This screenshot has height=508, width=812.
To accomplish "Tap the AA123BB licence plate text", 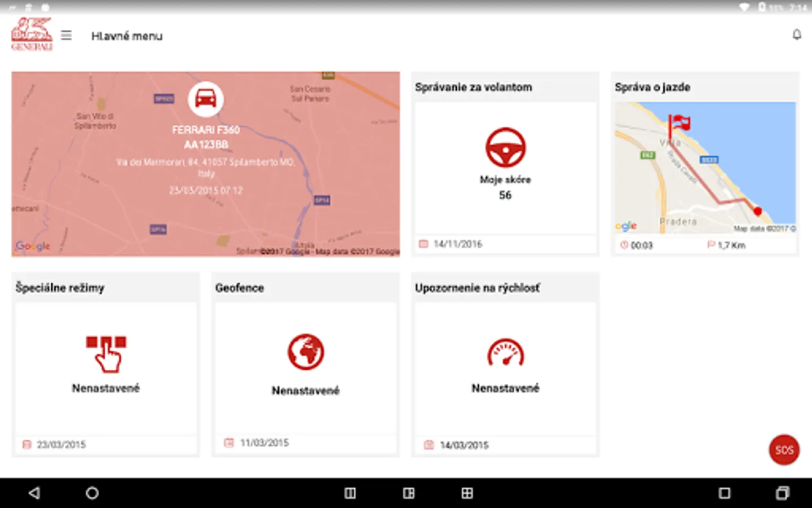I will click(x=206, y=144).
